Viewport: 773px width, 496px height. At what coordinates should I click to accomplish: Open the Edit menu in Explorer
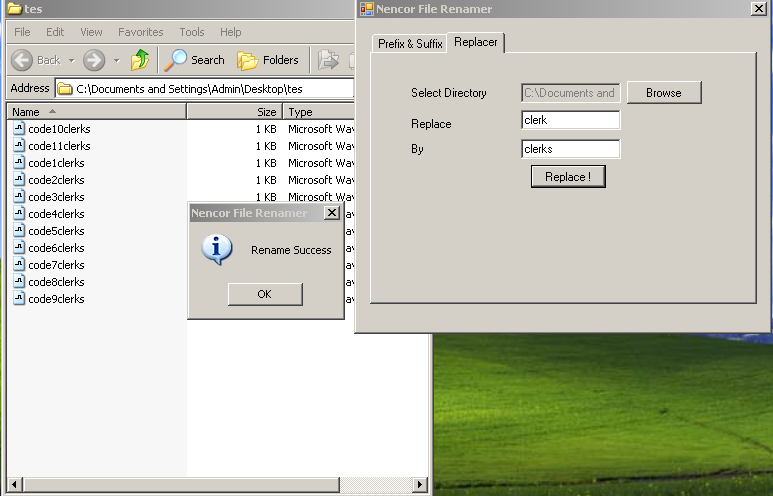tap(55, 32)
